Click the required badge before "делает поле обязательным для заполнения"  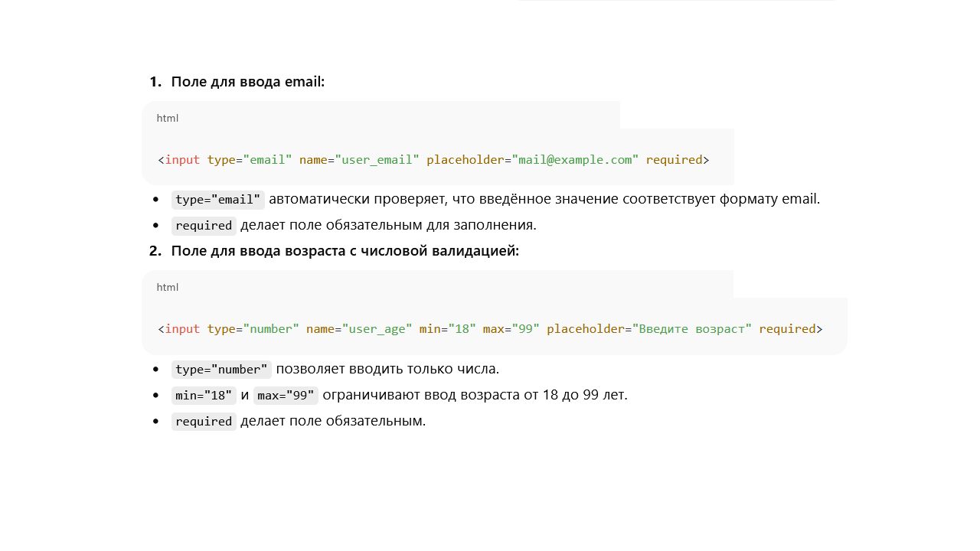[204, 226]
